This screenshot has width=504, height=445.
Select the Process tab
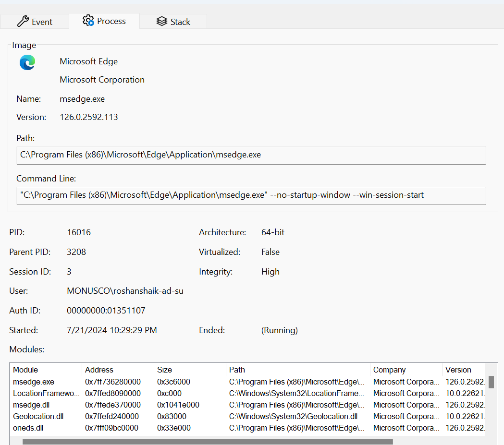[x=104, y=21]
